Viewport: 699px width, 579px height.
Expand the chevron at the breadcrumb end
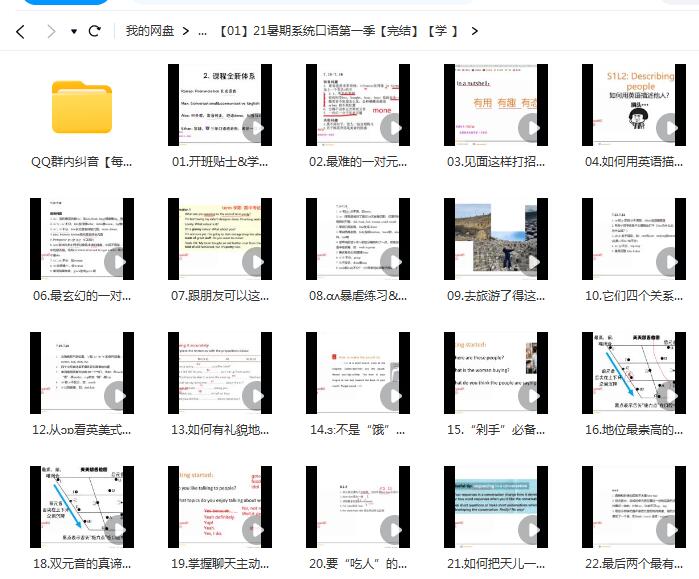[x=474, y=31]
